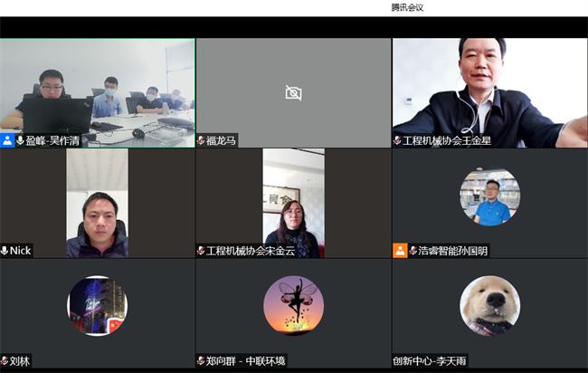Click the muted mic icon beside 工程机械协会王金星
The height and width of the screenshot is (373, 588).
(x=397, y=140)
